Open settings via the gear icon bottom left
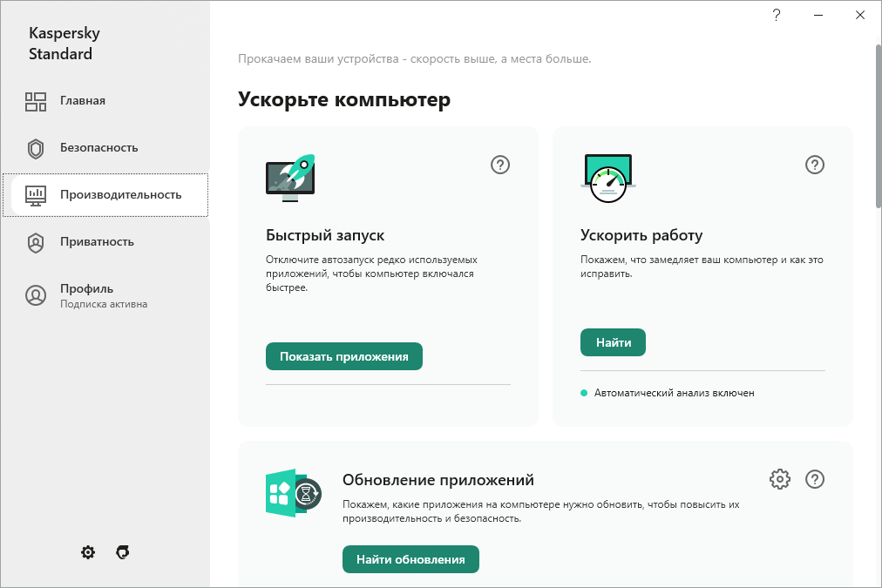 (87, 552)
